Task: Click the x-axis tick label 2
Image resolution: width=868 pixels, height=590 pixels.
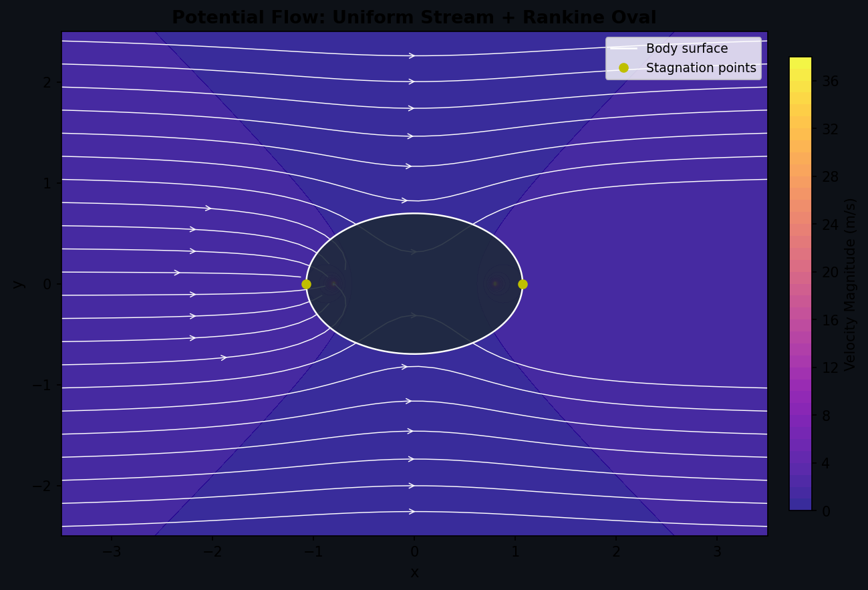Action: tap(616, 552)
